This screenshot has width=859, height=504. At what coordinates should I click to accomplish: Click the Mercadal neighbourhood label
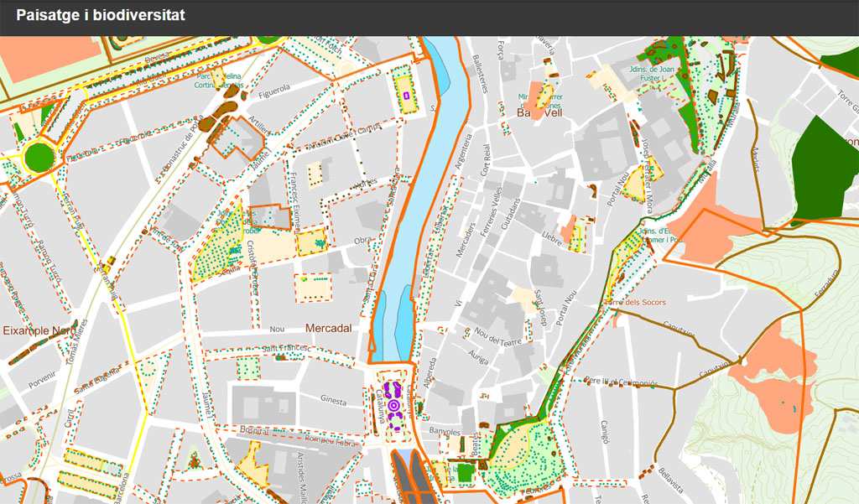pos(328,328)
